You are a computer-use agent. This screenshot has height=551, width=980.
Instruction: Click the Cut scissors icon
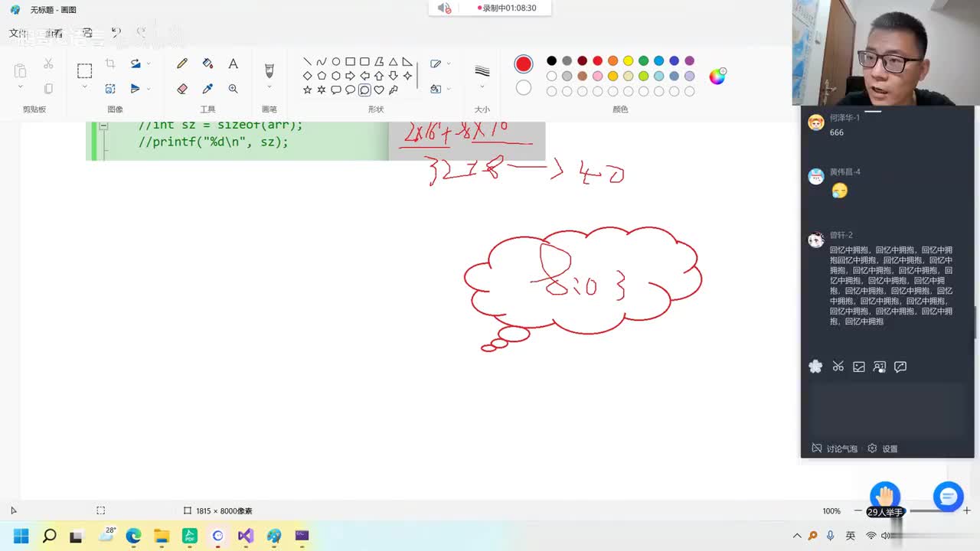click(x=48, y=64)
